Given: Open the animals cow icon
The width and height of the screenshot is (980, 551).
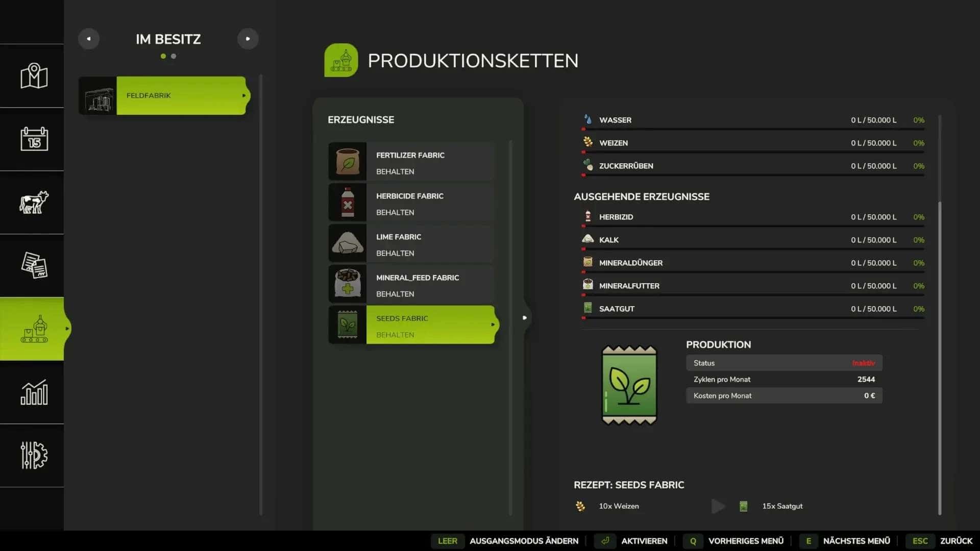Looking at the screenshot, I should tap(34, 202).
